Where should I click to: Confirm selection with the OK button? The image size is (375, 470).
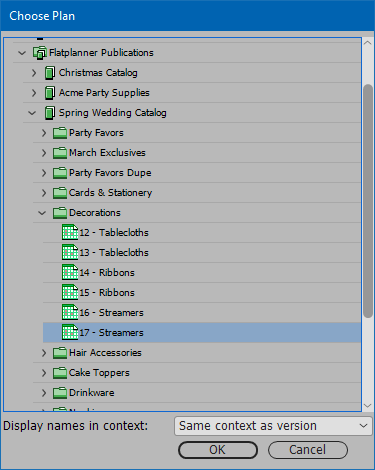point(218,450)
